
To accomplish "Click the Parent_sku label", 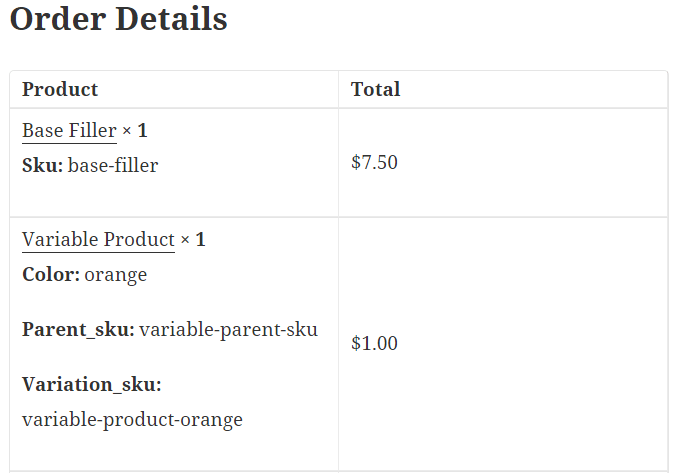I will tap(78, 329).
